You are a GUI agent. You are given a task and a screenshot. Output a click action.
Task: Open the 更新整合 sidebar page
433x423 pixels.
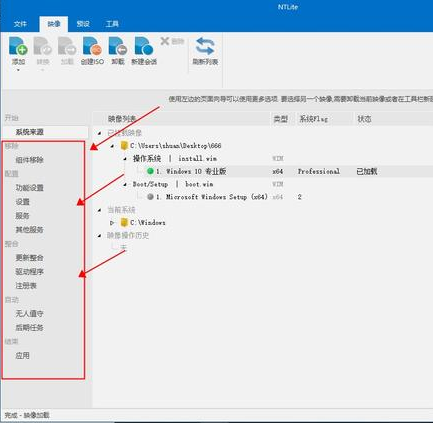pos(30,258)
